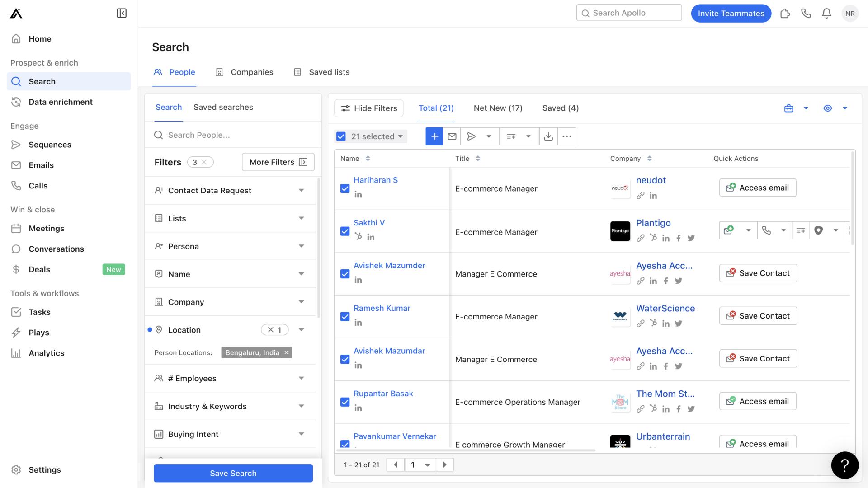Screen dimensions: 868x488
Task: Click the send sequence paper-plane toolbar icon
Action: pyautogui.click(x=471, y=136)
